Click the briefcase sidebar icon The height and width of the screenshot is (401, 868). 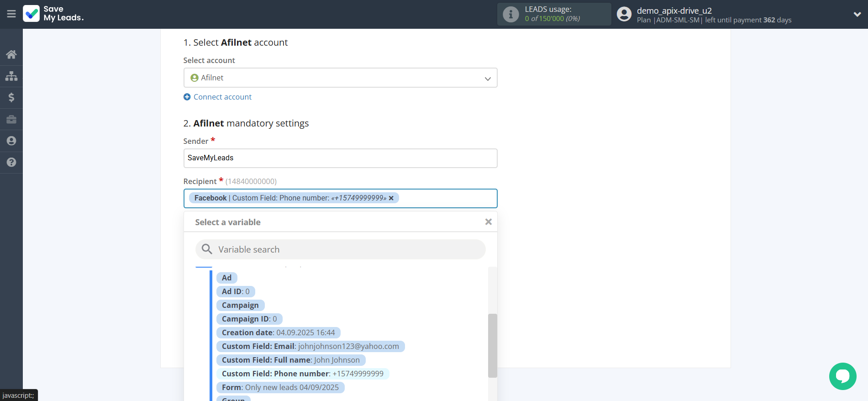pyautogui.click(x=11, y=119)
